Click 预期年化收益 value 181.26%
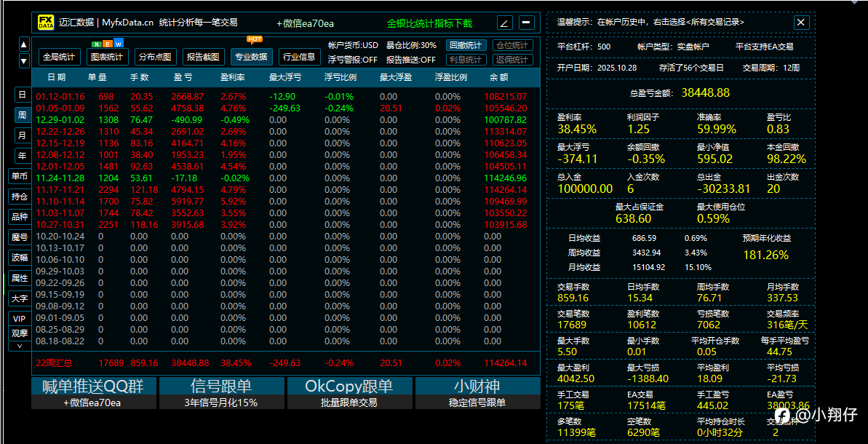 (765, 255)
